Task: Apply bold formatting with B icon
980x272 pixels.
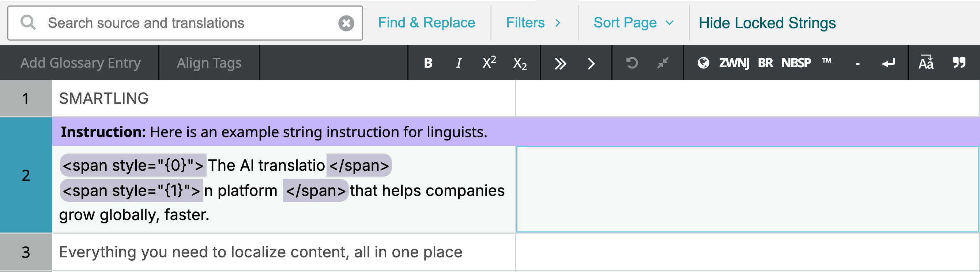Action: (x=428, y=63)
